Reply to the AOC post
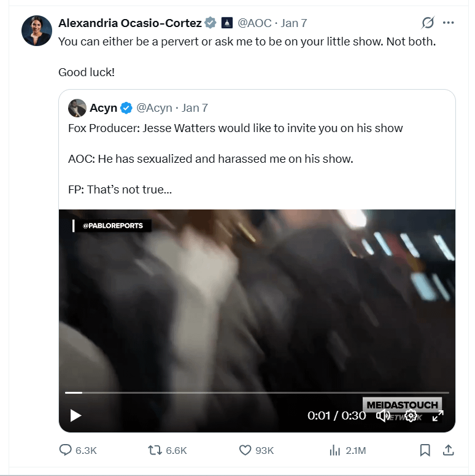This screenshot has height=476, width=475. pyautogui.click(x=66, y=450)
